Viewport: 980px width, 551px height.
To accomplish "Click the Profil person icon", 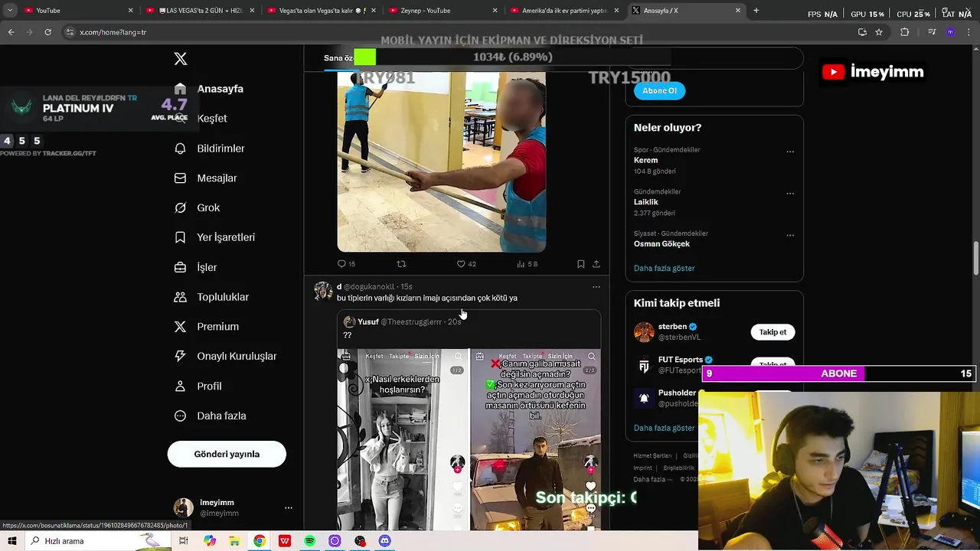I will tap(181, 386).
